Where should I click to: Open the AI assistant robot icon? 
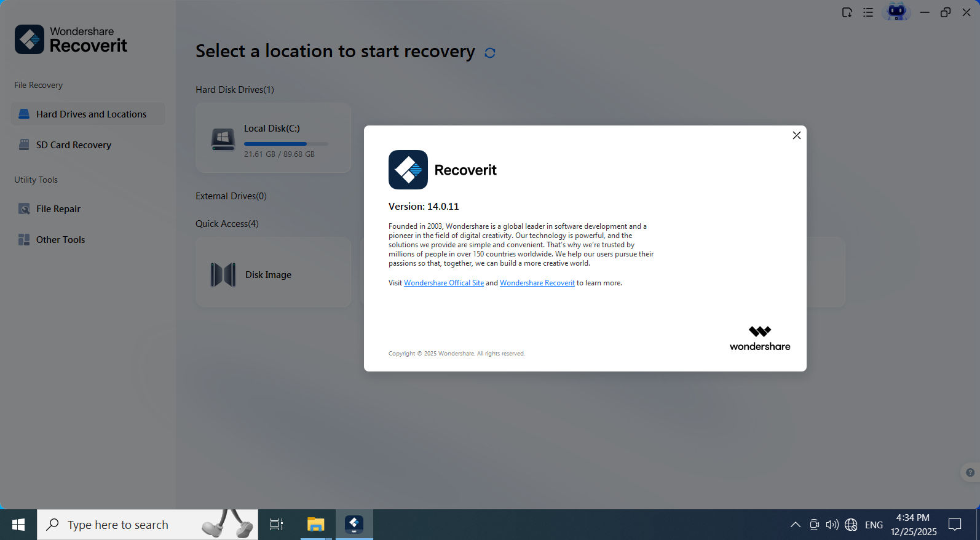[x=896, y=12]
